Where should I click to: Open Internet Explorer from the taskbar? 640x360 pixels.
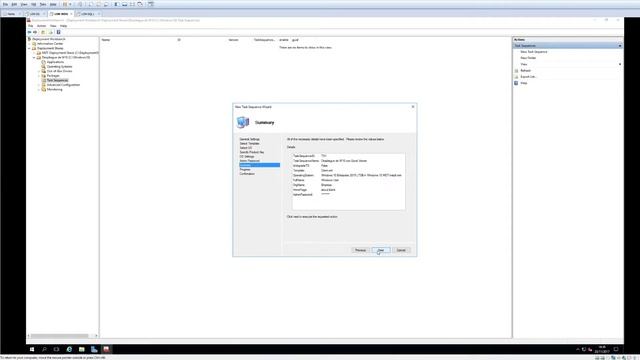pos(69,349)
